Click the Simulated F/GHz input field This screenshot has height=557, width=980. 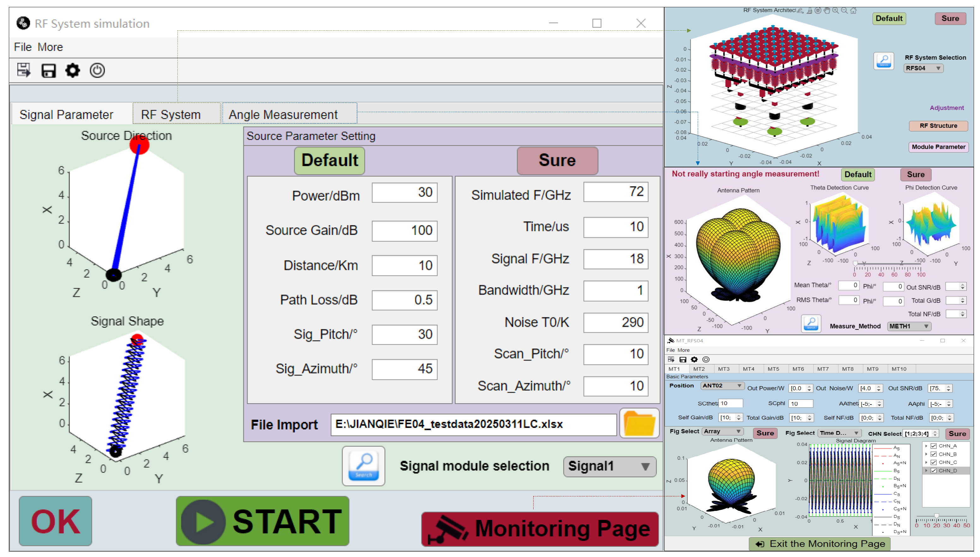[x=615, y=192]
